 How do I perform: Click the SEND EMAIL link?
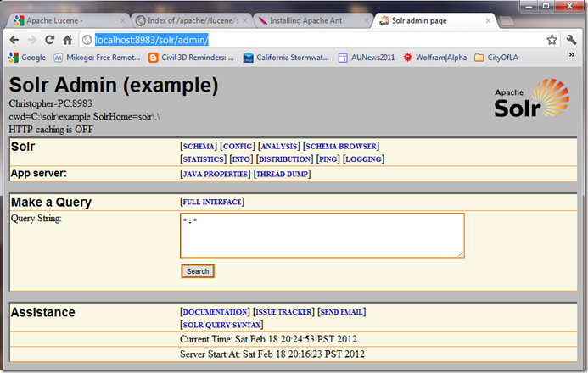342,312
